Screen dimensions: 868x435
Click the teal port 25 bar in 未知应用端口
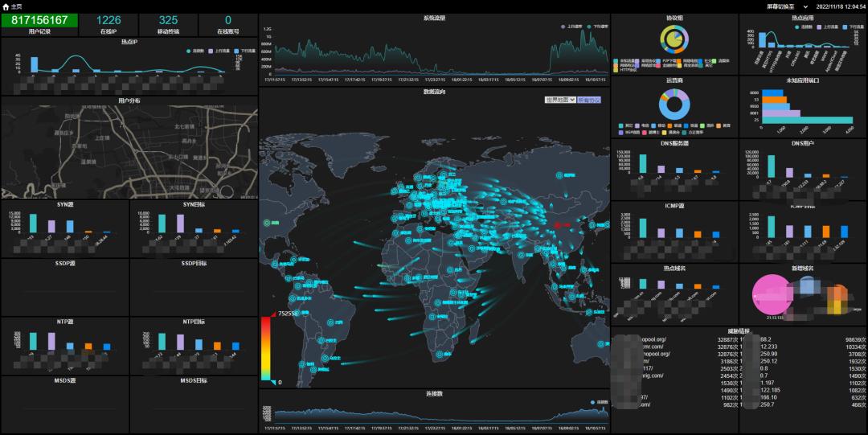807,120
